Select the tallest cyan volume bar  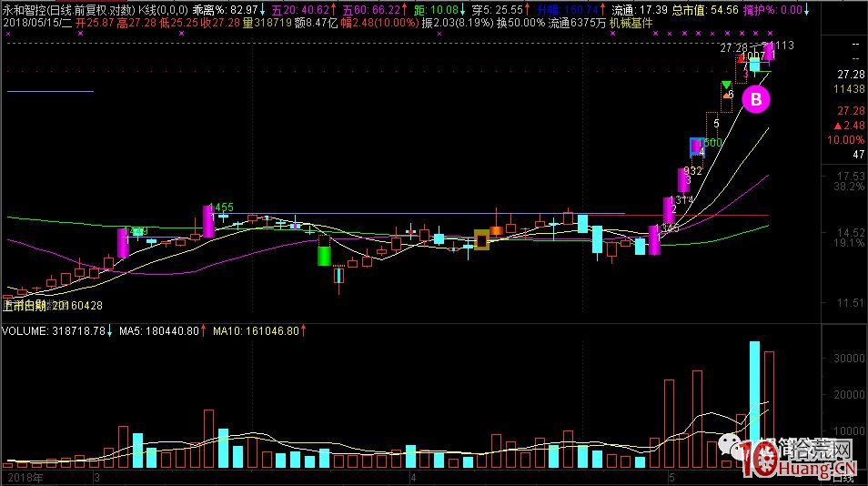[x=754, y=404]
